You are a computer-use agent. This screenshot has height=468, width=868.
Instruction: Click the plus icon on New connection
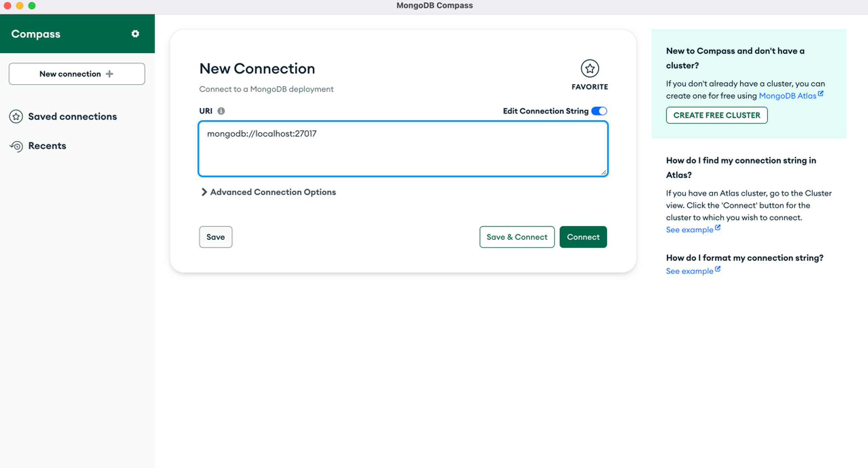point(109,74)
